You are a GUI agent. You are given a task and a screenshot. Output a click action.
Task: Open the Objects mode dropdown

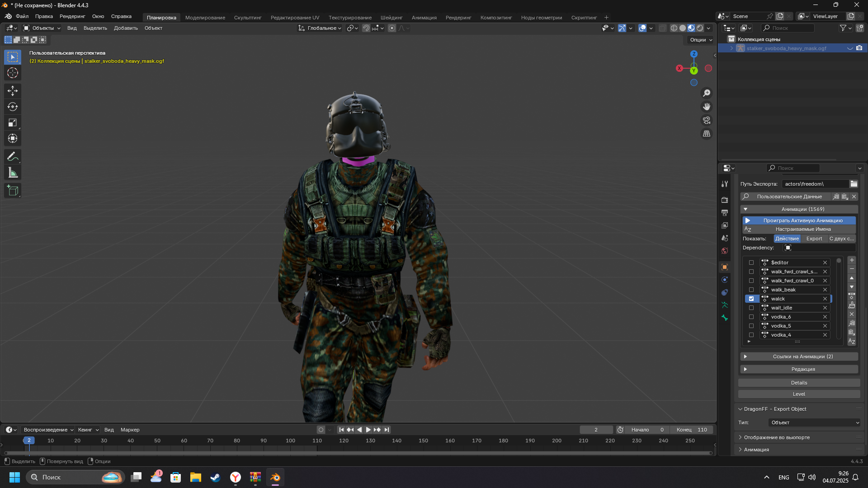tap(42, 28)
